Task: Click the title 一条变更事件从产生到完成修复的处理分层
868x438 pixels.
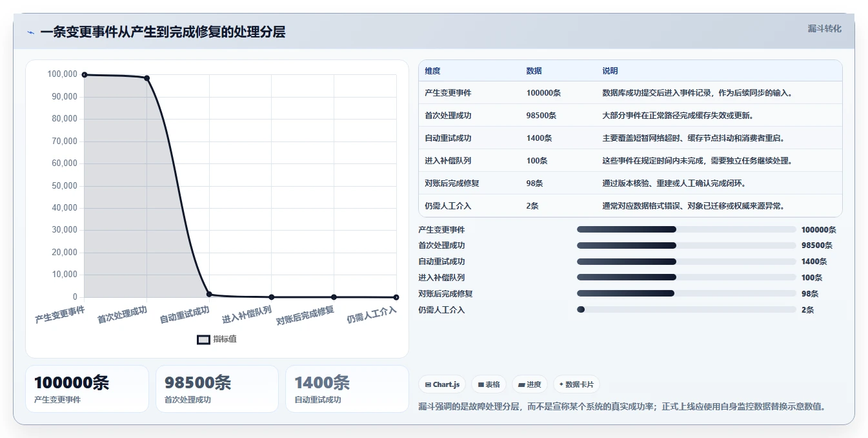Action: pos(163,32)
